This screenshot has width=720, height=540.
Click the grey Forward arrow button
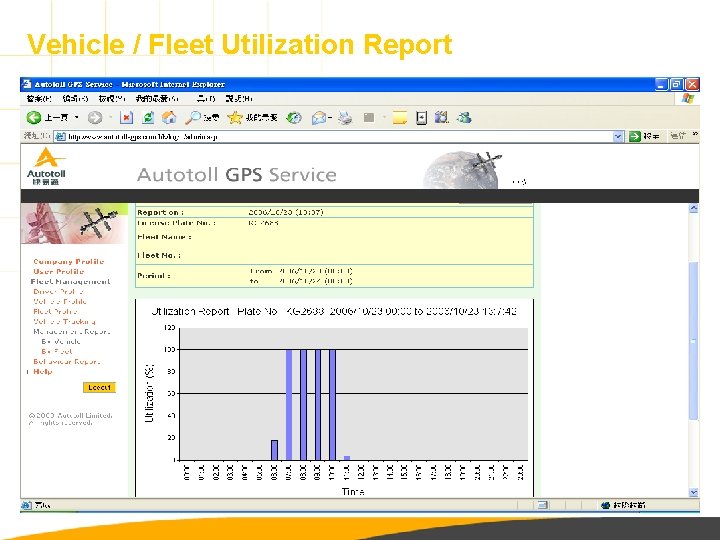pos(95,118)
